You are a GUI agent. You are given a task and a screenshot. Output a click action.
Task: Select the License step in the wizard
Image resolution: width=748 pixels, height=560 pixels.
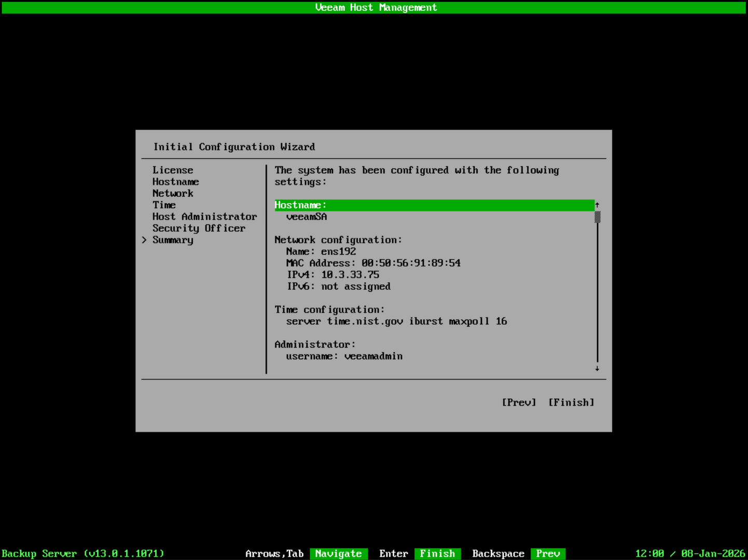173,170
